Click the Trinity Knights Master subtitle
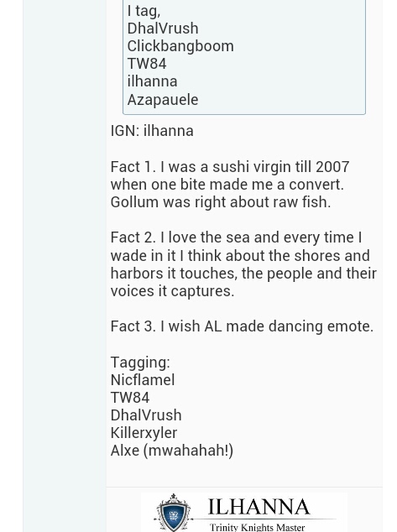Image resolution: width=397 pixels, height=532 pixels. pyautogui.click(x=258, y=527)
